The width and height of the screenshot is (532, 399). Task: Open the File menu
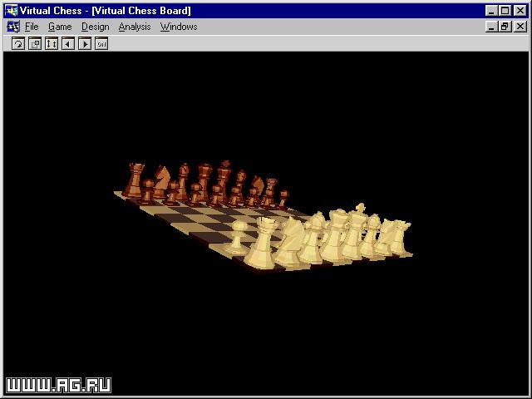[x=32, y=27]
